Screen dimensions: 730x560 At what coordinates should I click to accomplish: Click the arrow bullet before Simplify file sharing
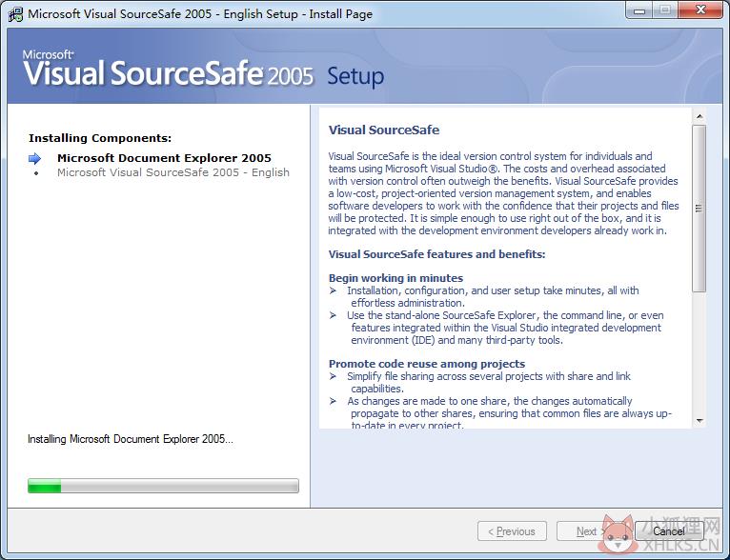coord(333,376)
